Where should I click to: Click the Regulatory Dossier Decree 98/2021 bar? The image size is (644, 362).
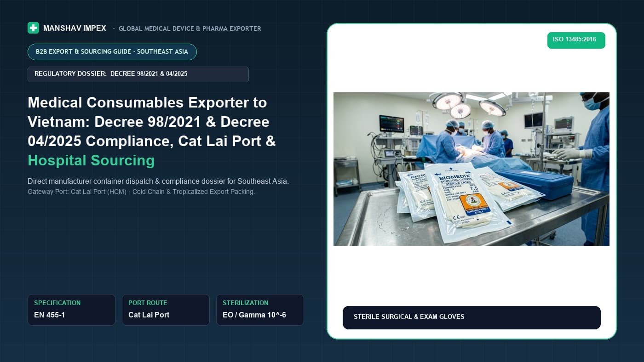[x=138, y=74]
